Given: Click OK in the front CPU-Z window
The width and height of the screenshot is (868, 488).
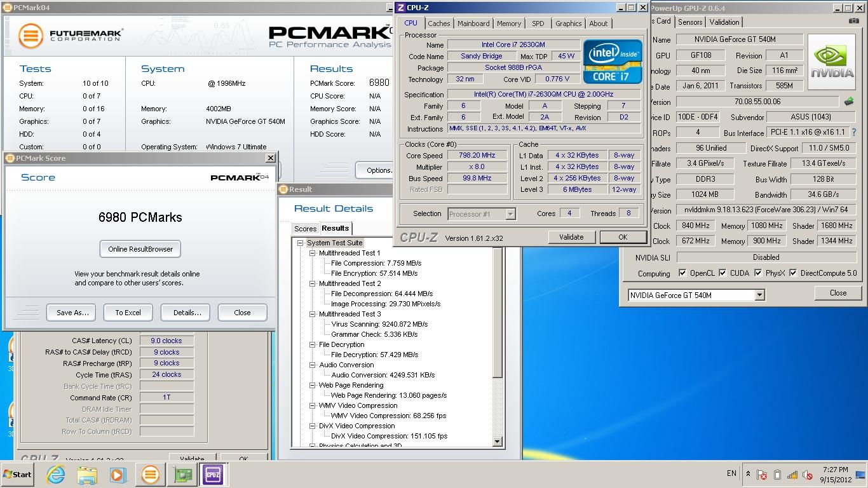Looking at the screenshot, I should coord(623,237).
